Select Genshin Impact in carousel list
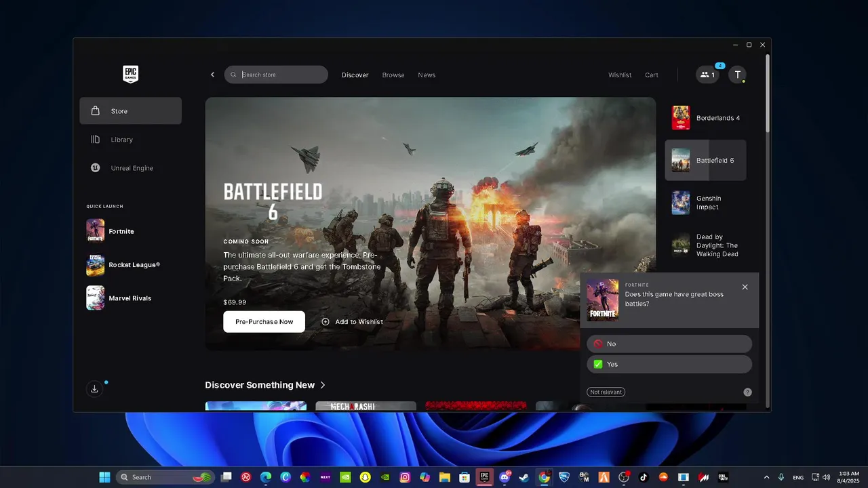This screenshot has height=488, width=868. click(x=705, y=203)
